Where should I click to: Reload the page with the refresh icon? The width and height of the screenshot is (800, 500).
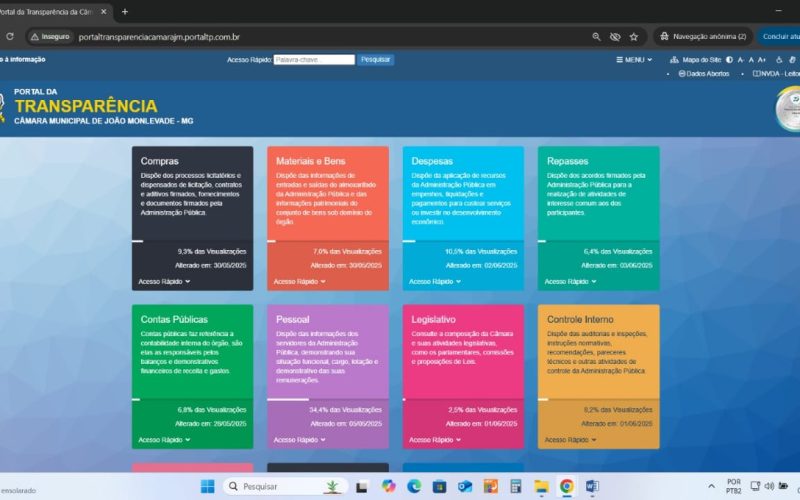(10, 37)
